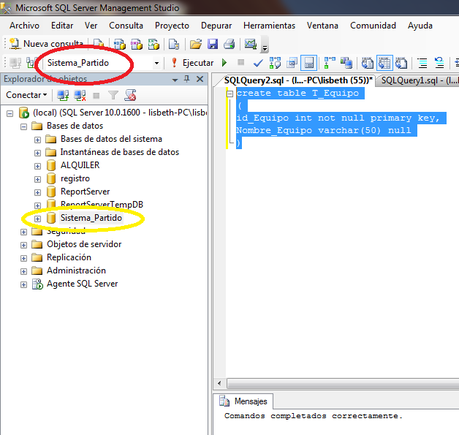This screenshot has height=435, width=459.
Task: Select the Mensajes results tab
Action: (244, 401)
